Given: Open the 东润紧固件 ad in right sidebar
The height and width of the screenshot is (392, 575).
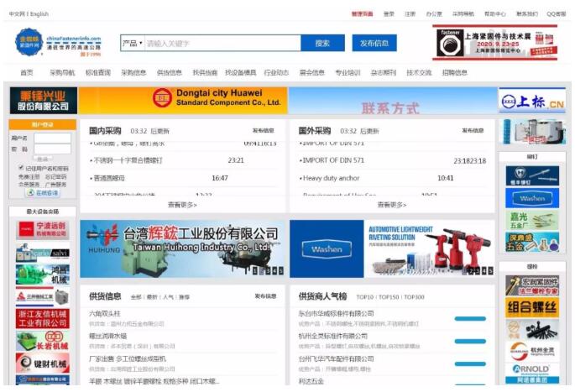Looking at the screenshot, I should tap(532, 285).
